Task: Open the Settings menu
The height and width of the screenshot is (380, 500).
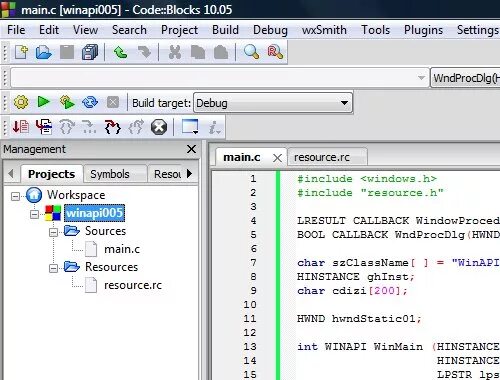Action: coord(477,30)
